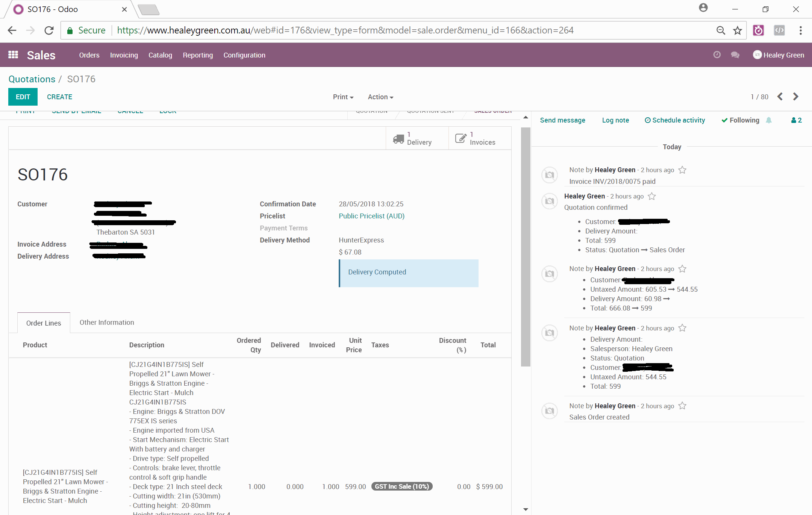Open the Healey Green user menu

click(779, 55)
